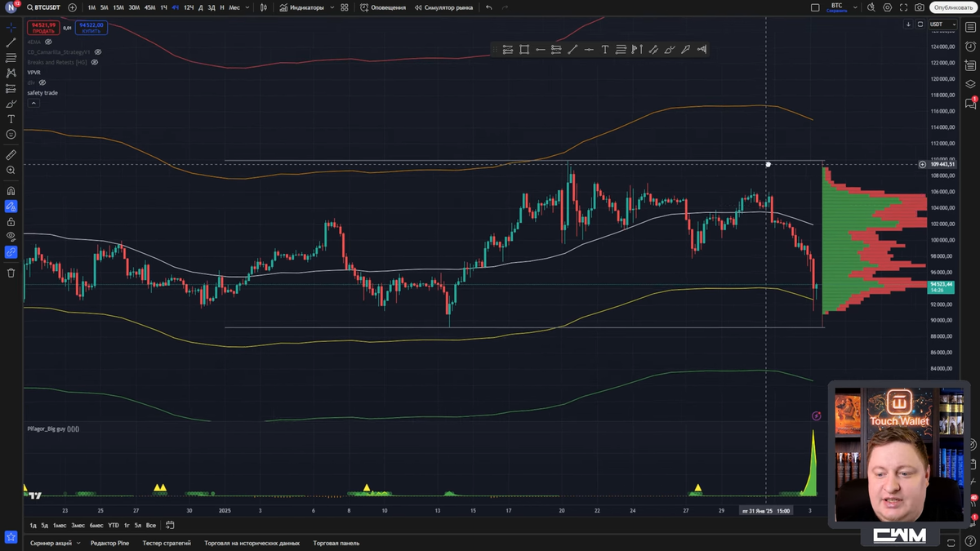Select the rectangle tool in floating toolbar
Screen dimensions: 980x551
tap(524, 49)
